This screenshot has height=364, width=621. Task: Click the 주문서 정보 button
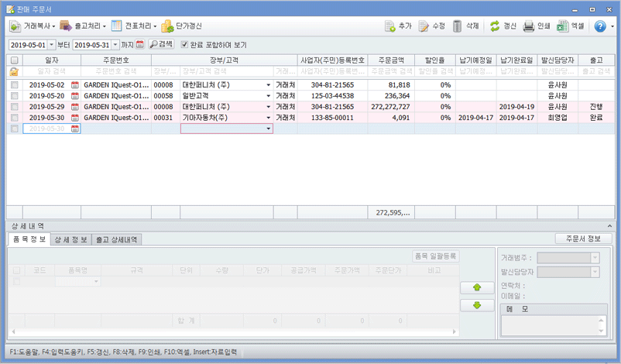point(583,239)
